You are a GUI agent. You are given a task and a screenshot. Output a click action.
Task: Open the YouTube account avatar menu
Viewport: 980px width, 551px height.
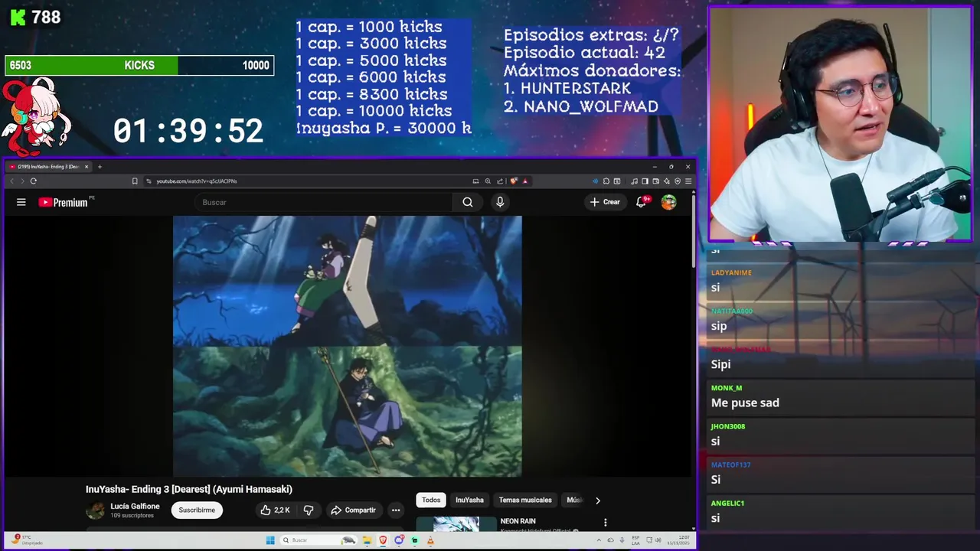(669, 202)
